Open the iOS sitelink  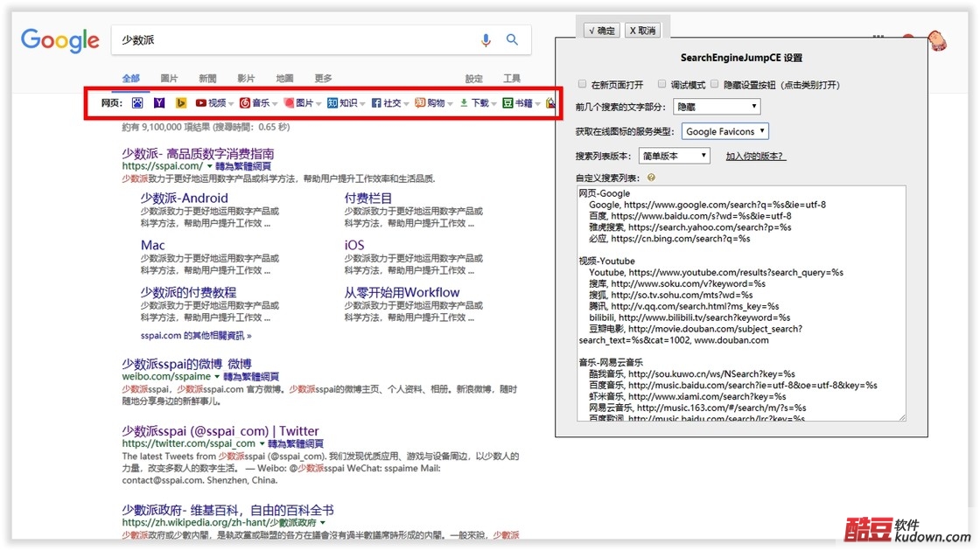354,245
